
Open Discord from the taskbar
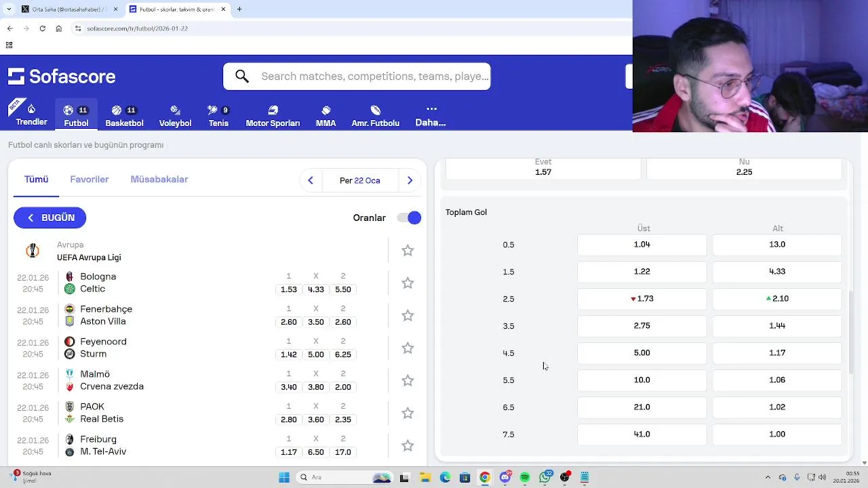(505, 477)
